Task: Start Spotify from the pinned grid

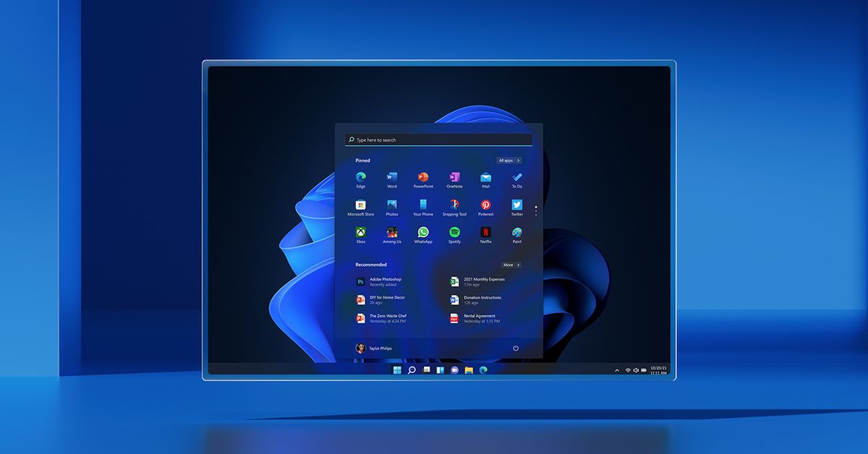Action: point(454,233)
